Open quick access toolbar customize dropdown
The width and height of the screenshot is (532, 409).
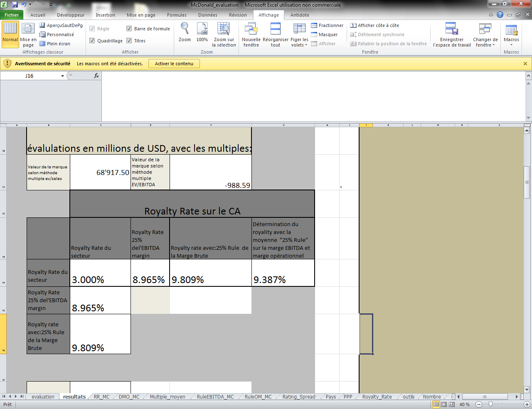point(51,5)
